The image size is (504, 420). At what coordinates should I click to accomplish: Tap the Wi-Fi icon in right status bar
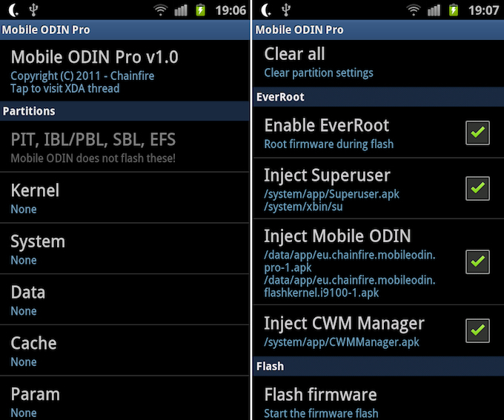(414, 10)
